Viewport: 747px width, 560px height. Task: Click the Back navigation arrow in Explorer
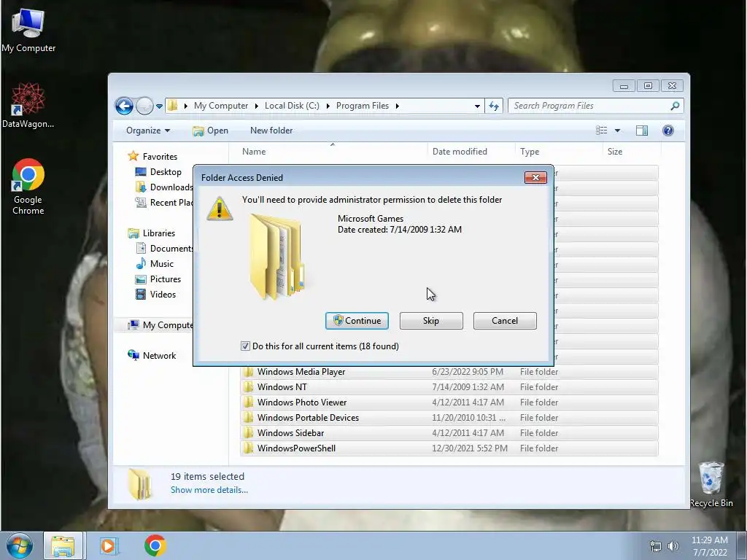pos(124,106)
